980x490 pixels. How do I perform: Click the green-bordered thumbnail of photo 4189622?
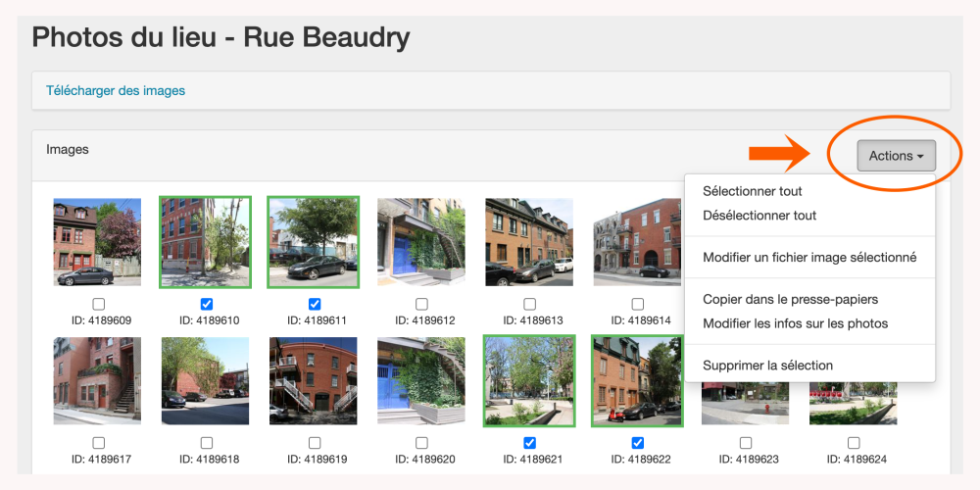(x=637, y=381)
